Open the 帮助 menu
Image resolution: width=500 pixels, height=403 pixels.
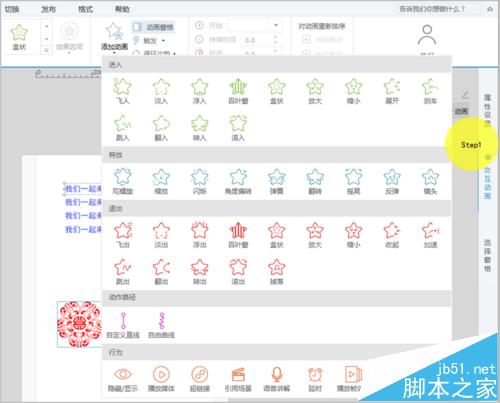click(x=122, y=9)
